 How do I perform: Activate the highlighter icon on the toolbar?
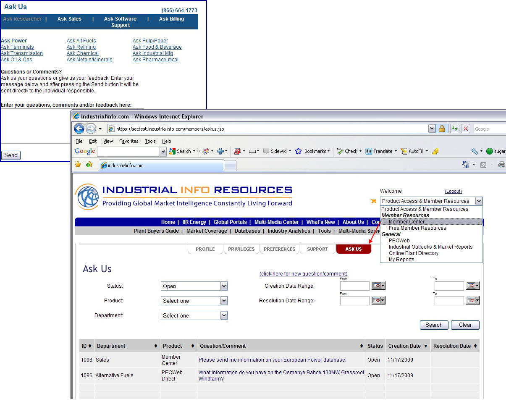coord(436,151)
